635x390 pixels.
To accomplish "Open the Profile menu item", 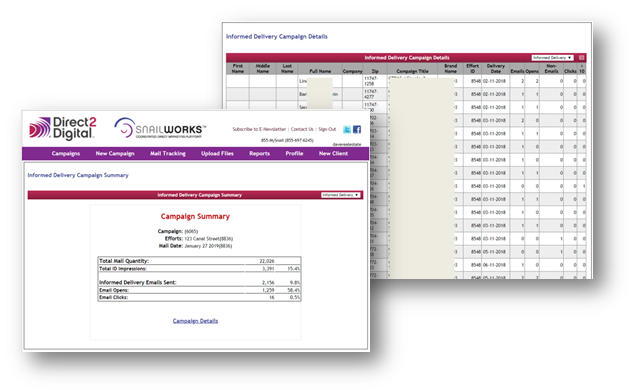I will 294,153.
